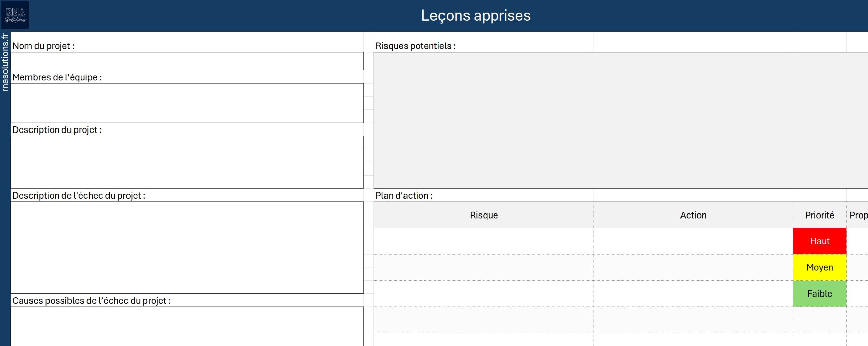
Task: Select the Description de l'échec text area
Action: pos(187,247)
